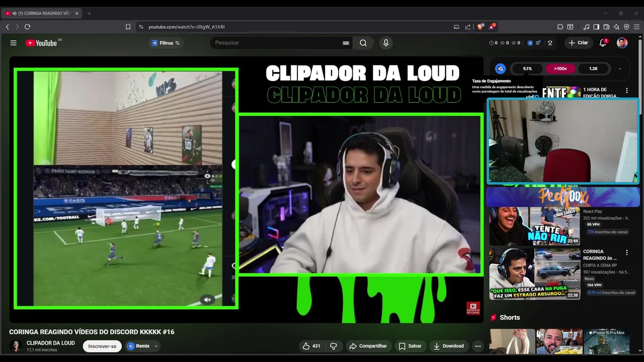Click the 5.1% engagement rate pill
The height and width of the screenshot is (362, 644).
(x=527, y=68)
